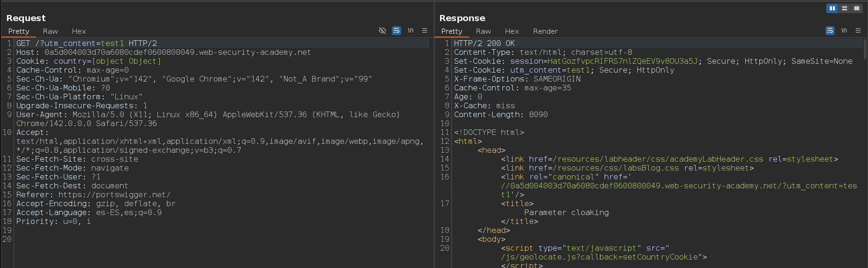This screenshot has height=268, width=868.
Task: Switch to side-by-side layout view
Action: tap(832, 8)
